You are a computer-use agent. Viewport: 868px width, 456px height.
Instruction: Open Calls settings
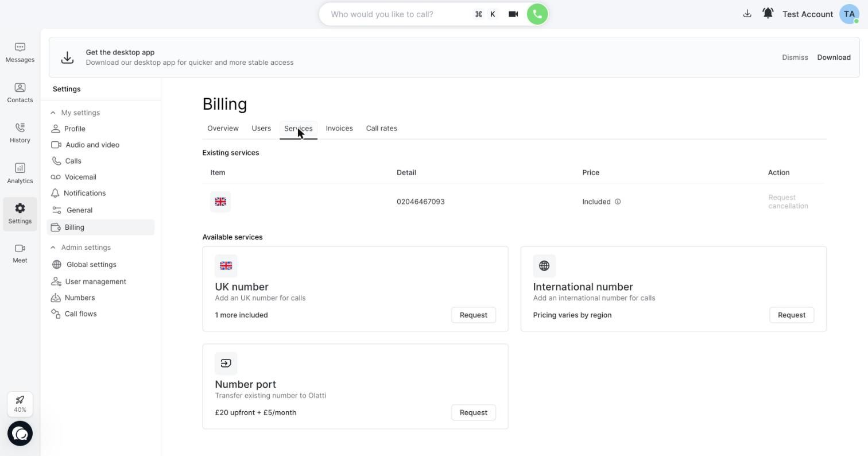(100, 161)
